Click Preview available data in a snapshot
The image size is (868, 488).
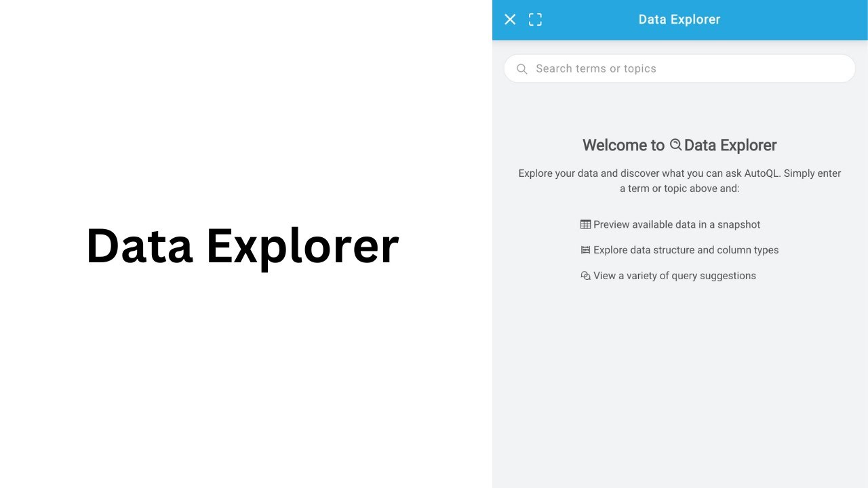click(677, 224)
